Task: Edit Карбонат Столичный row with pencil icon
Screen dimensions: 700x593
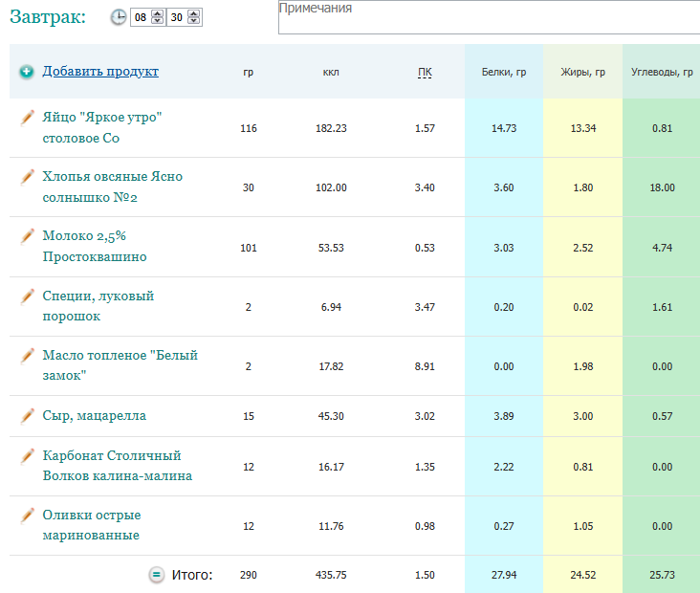Action: coord(27,456)
